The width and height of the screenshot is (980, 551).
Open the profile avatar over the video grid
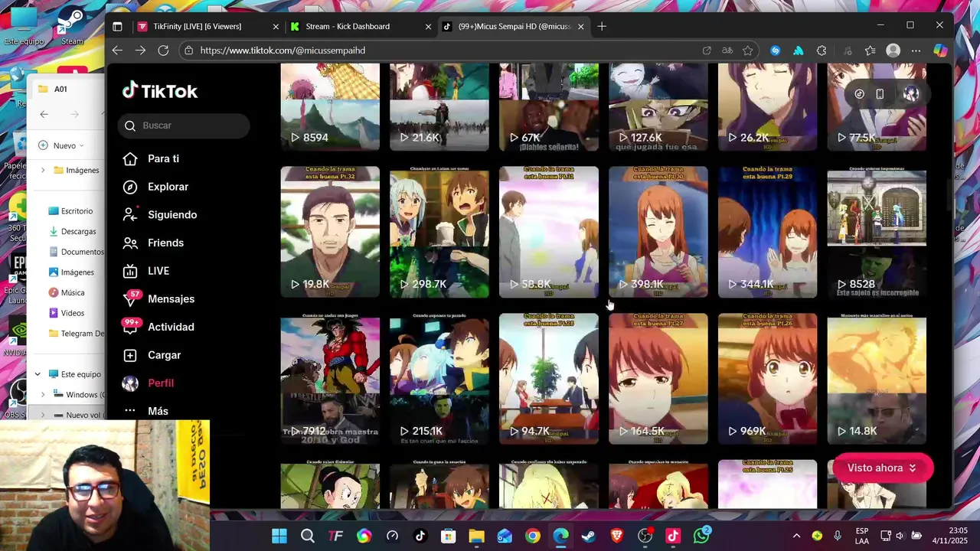coord(911,94)
